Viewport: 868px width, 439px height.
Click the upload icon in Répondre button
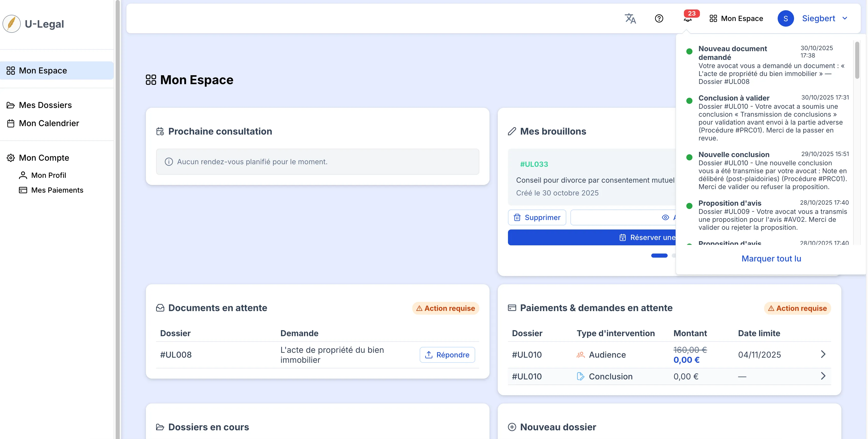coord(429,355)
